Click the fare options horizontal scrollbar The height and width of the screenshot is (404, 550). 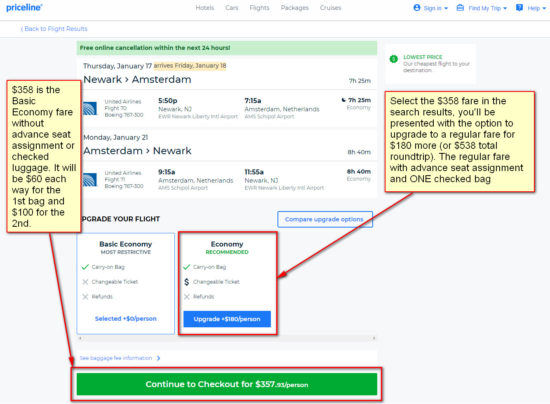tap(227, 338)
